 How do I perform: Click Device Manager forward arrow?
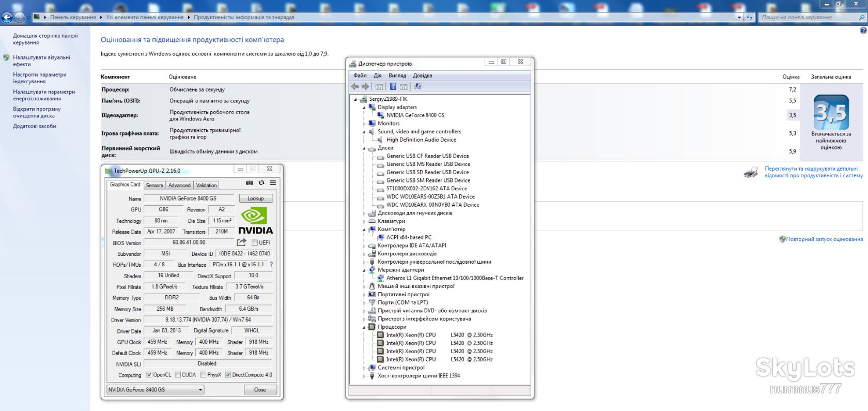(x=365, y=86)
